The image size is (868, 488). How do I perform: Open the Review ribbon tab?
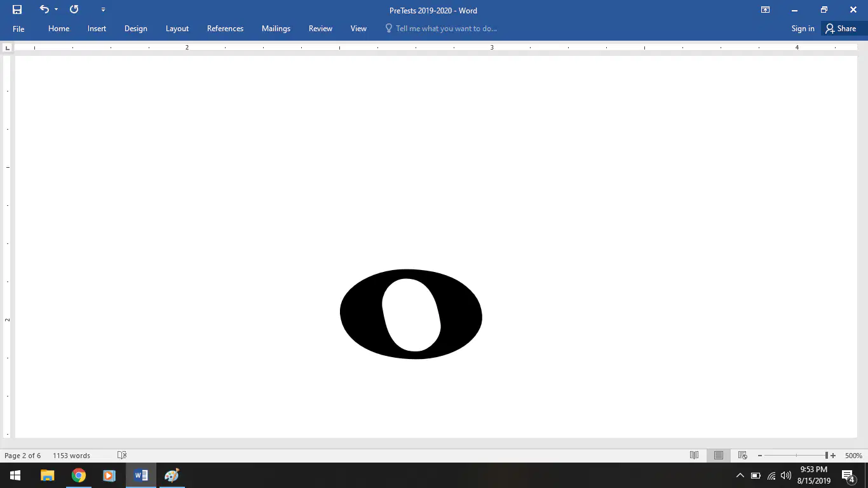coord(320,29)
